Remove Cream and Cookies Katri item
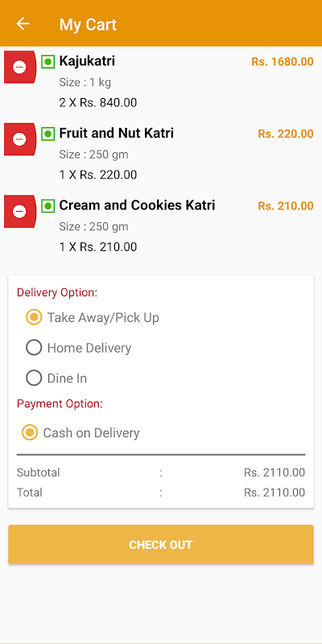The image size is (322, 644). click(x=19, y=211)
